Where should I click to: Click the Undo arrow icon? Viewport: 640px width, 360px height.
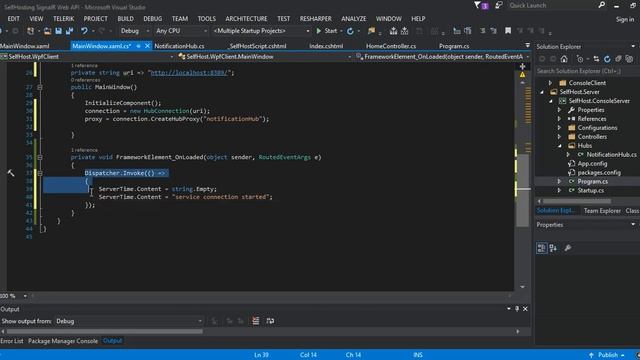84,31
